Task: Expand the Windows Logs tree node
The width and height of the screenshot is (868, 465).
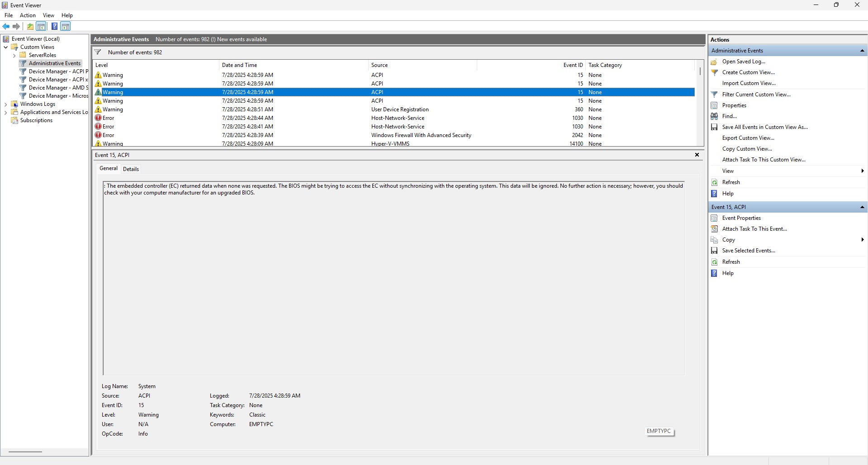Action: [6, 104]
